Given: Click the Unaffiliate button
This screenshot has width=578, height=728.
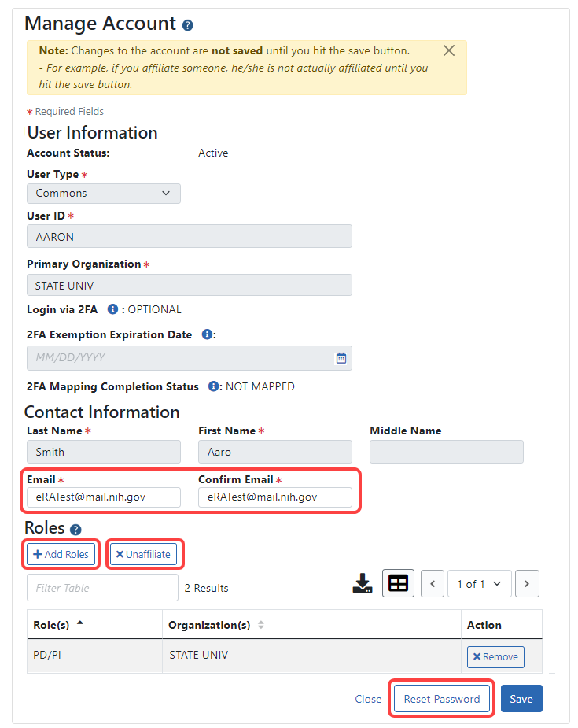Looking at the screenshot, I should [x=143, y=554].
